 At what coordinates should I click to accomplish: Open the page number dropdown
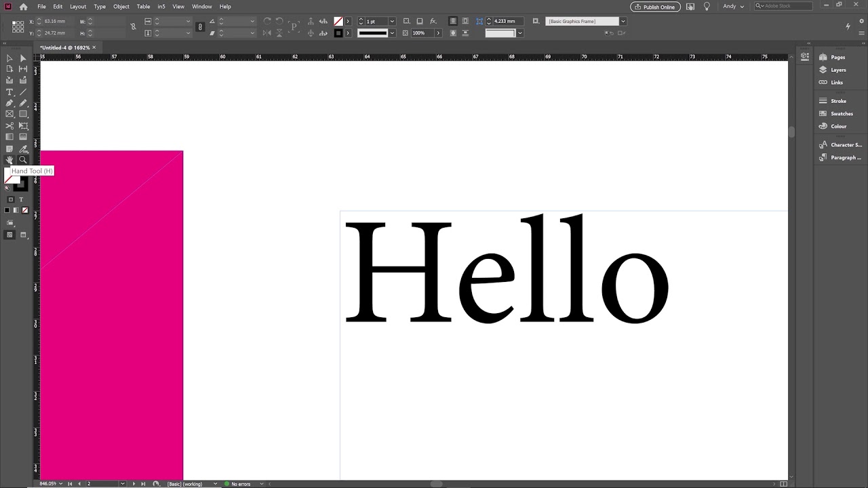[122, 484]
